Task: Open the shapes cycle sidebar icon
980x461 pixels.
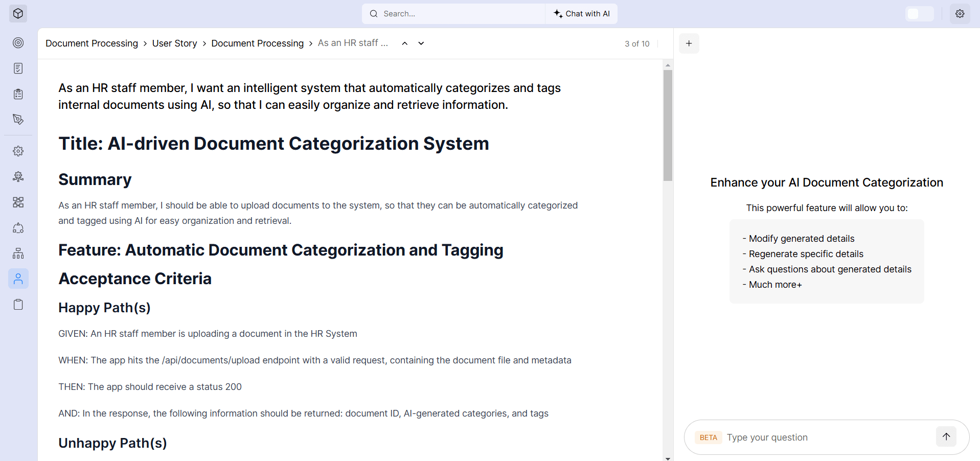Action: (x=18, y=228)
